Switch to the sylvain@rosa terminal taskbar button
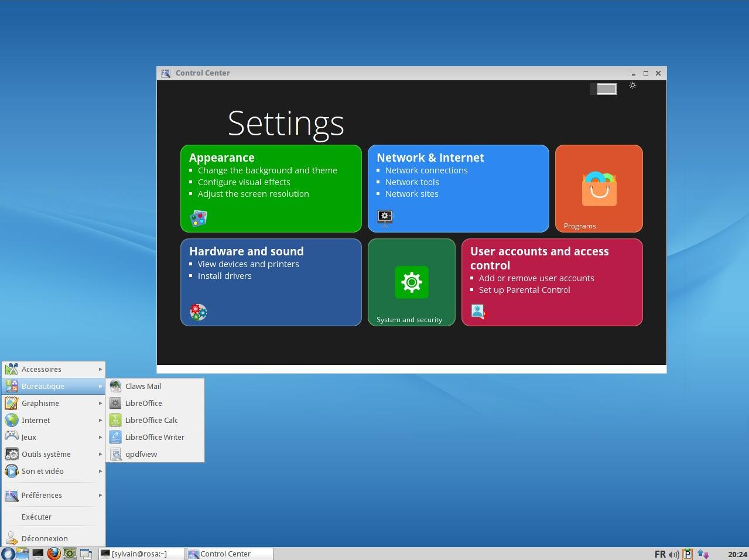Viewport: 749px width, 560px height. coord(139,554)
